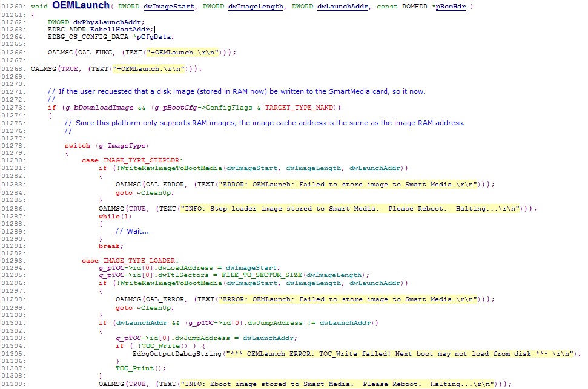The height and width of the screenshot is (389, 588).
Task: Click dwJumpAddress on line 01303
Action: pyautogui.click(x=202, y=338)
